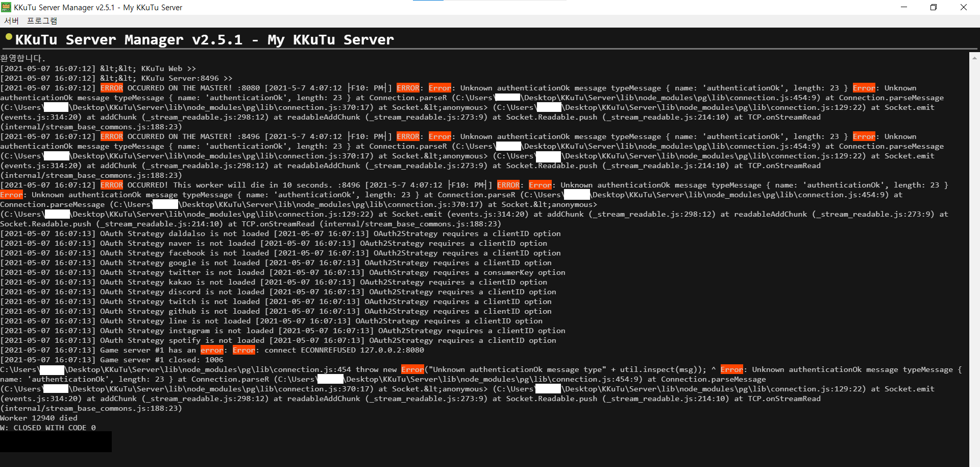Click the orange error badge on the Game server #1 line
The image size is (980, 467).
[212, 350]
